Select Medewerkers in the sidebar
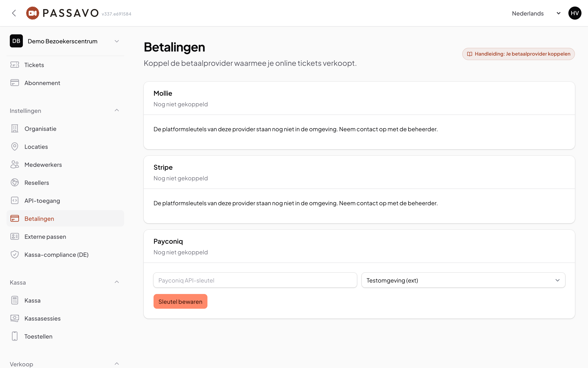The width and height of the screenshot is (588, 368). point(65,165)
